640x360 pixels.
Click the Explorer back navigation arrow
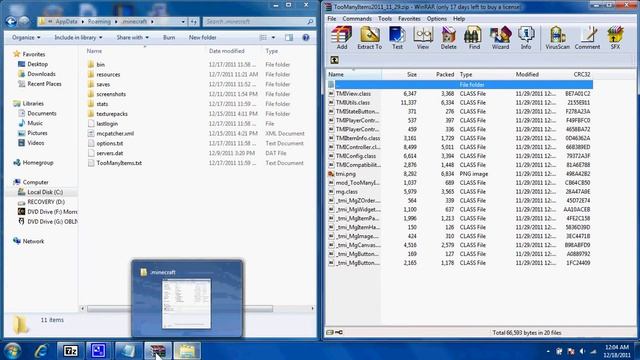pyautogui.click(x=11, y=21)
